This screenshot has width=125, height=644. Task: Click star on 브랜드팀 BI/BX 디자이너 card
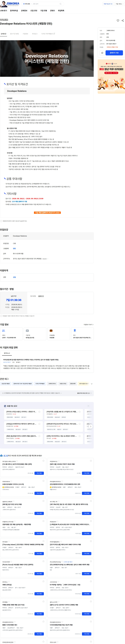pos(43,481)
